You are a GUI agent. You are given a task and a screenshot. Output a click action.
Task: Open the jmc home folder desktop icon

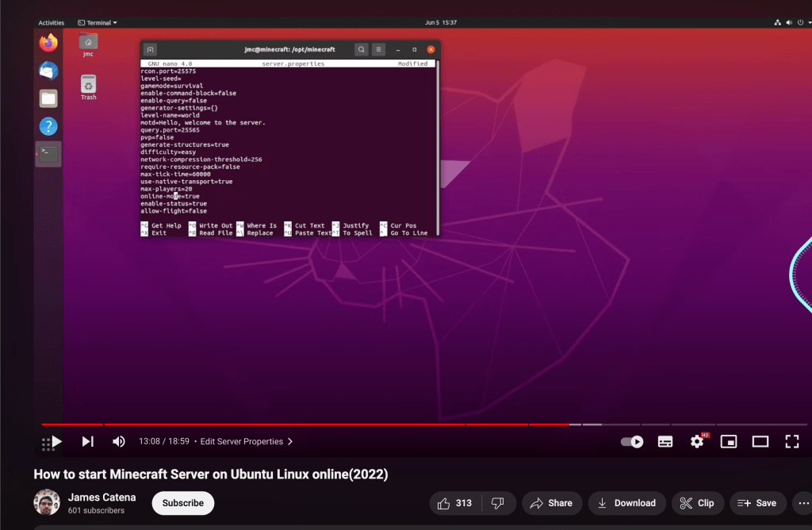coord(89,45)
